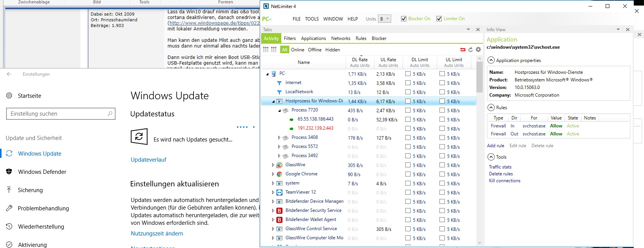Image resolution: width=644 pixels, height=248 pixels.
Task: Collapse the Tools section in Info View
Action: 491,157
